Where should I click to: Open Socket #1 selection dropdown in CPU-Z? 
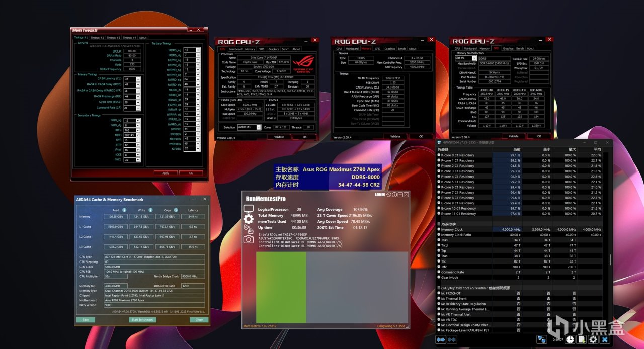(259, 127)
